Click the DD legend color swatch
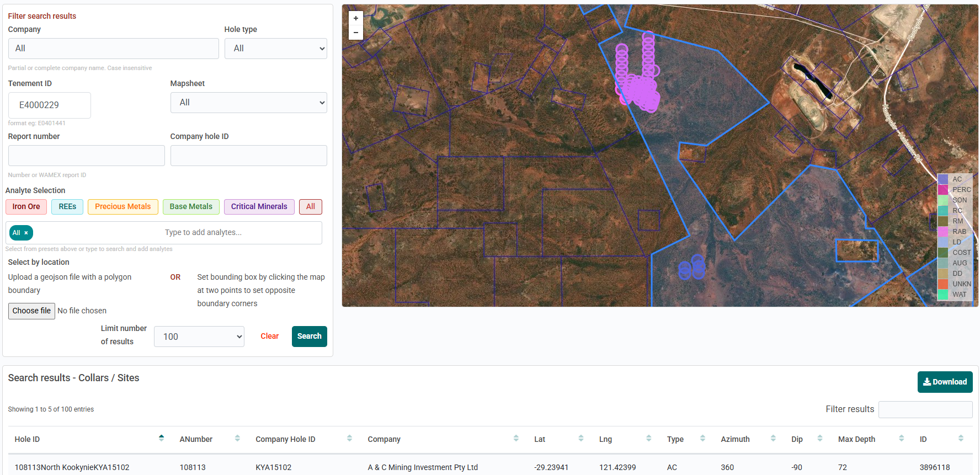 coord(943,274)
